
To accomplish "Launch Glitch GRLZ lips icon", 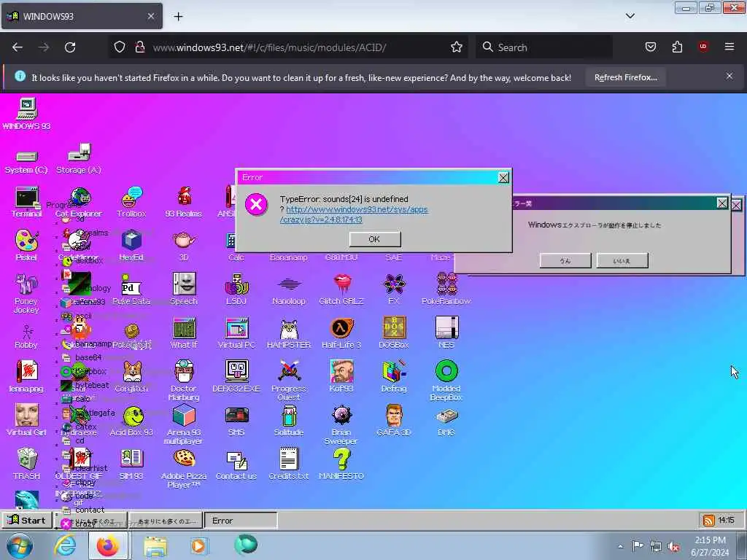I will tap(341, 284).
